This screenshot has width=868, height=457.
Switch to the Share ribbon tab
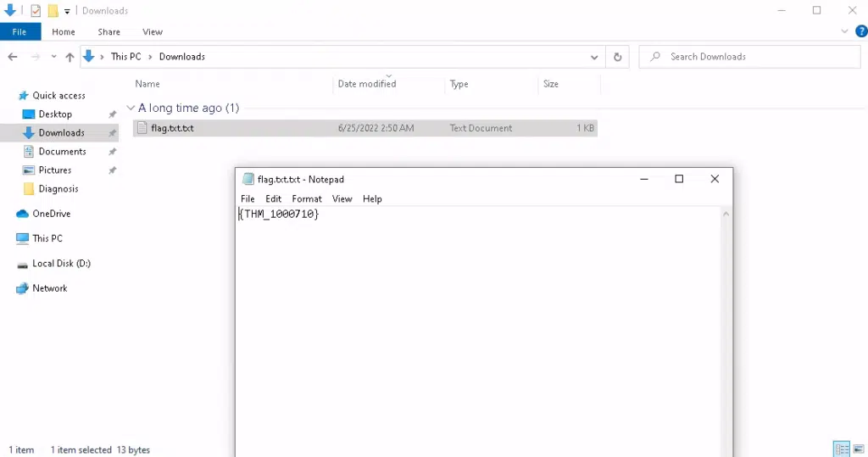109,31
